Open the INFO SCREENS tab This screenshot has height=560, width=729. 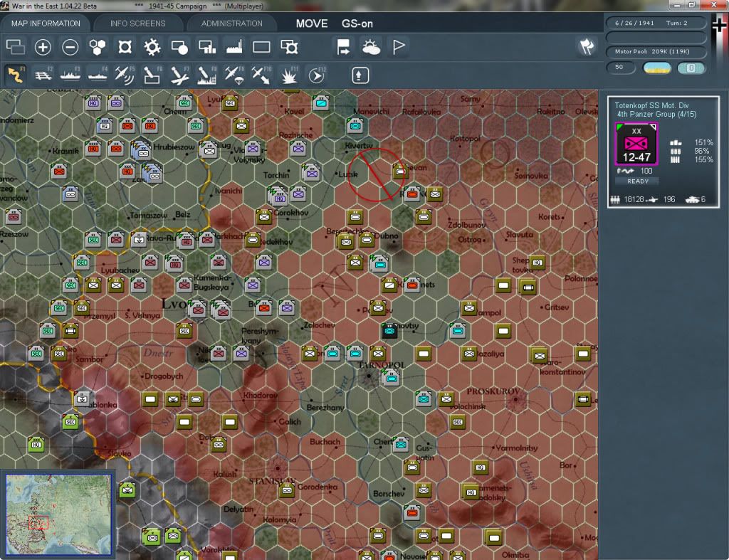click(137, 23)
